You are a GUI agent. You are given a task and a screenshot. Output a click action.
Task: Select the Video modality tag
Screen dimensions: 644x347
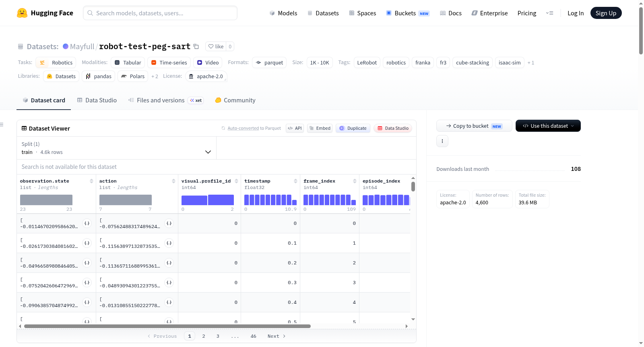[x=208, y=62]
